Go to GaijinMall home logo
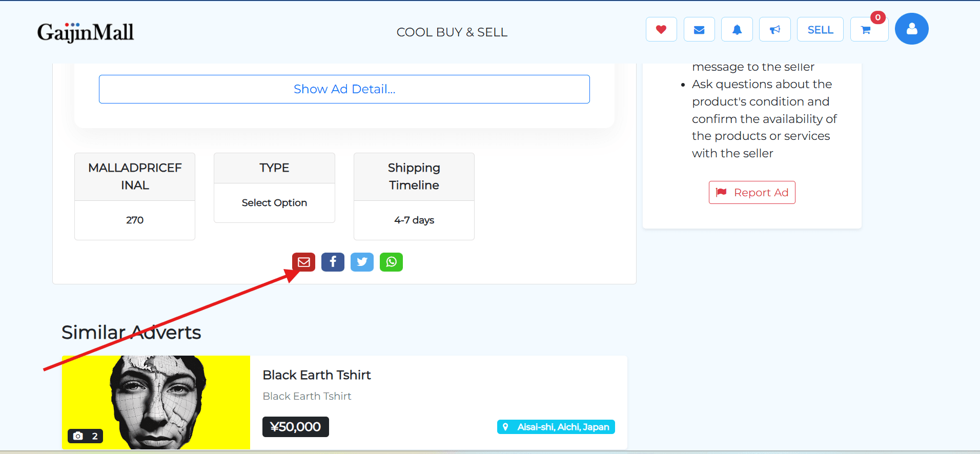This screenshot has height=454, width=980. click(86, 32)
